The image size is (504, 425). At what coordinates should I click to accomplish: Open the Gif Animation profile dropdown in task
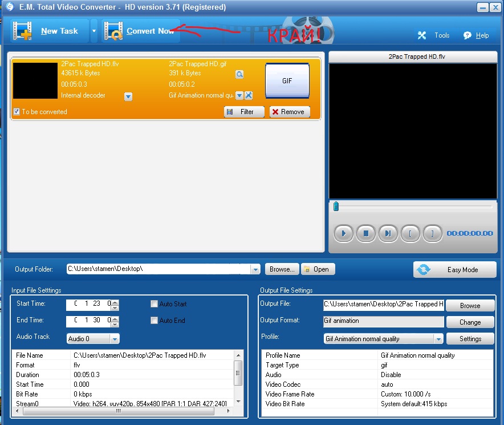click(239, 95)
